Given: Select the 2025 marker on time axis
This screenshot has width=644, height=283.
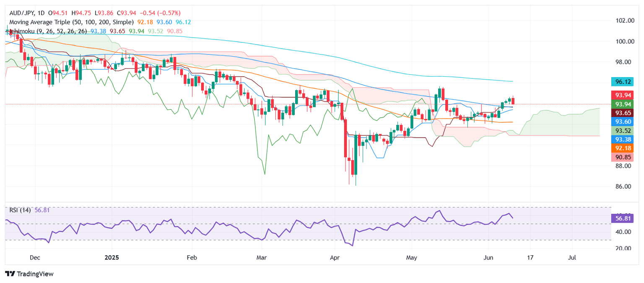Looking at the screenshot, I should [x=112, y=257].
